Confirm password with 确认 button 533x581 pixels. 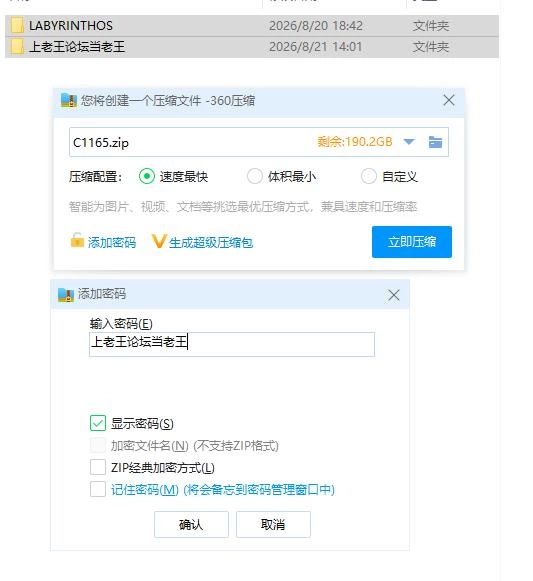click(x=191, y=524)
